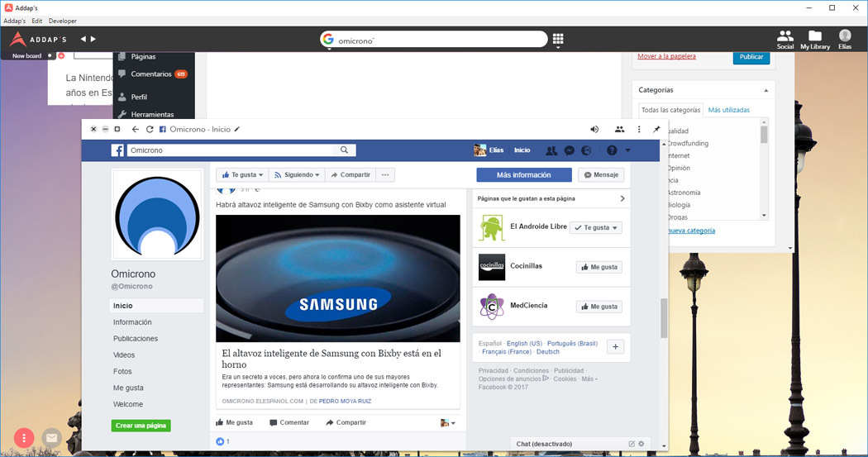
Task: Click Compartir button on page toolbar
Action: tap(351, 175)
